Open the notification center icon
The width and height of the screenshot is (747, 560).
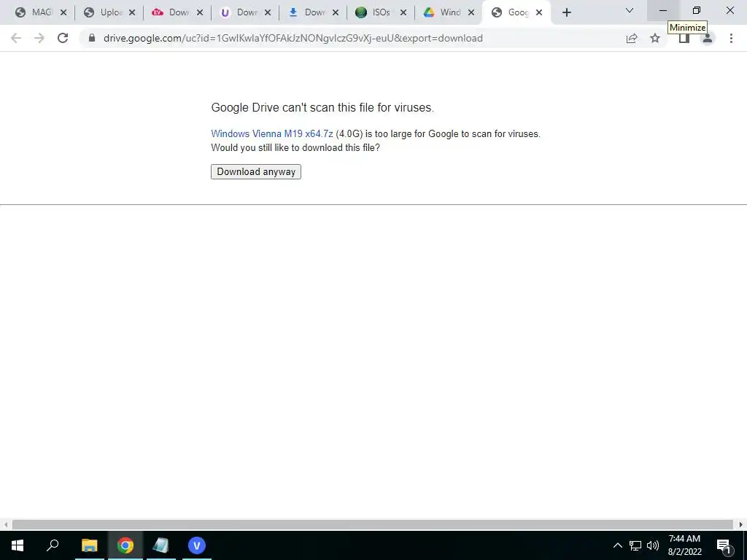tap(724, 545)
